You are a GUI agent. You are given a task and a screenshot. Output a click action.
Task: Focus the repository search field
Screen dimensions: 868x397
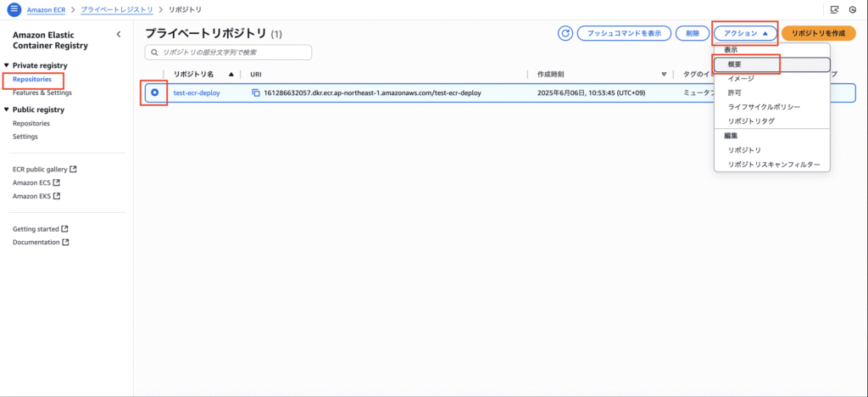coord(228,52)
